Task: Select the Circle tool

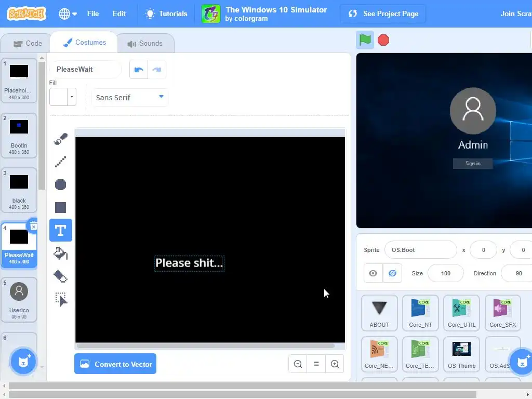Action: (x=61, y=184)
